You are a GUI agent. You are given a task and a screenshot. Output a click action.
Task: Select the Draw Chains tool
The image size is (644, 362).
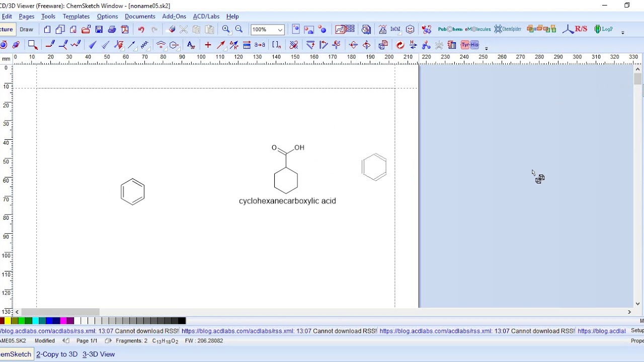76,45
